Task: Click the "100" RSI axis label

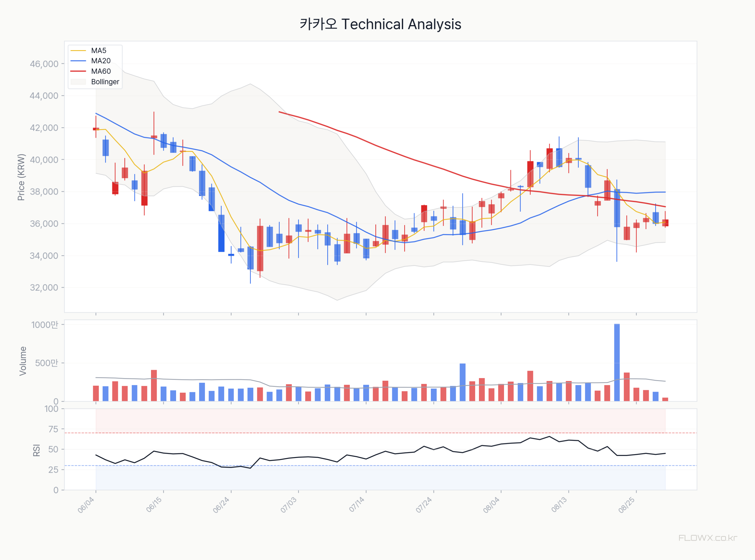Action: tap(52, 409)
